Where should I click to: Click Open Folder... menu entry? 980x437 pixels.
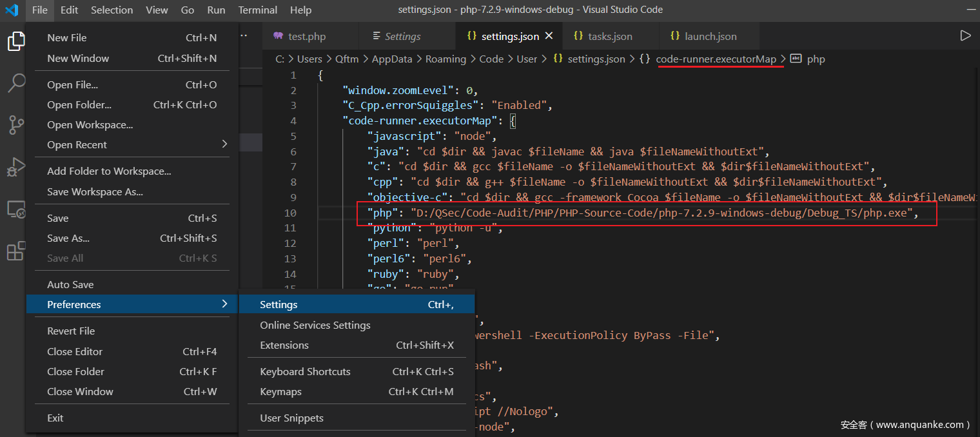(x=79, y=105)
